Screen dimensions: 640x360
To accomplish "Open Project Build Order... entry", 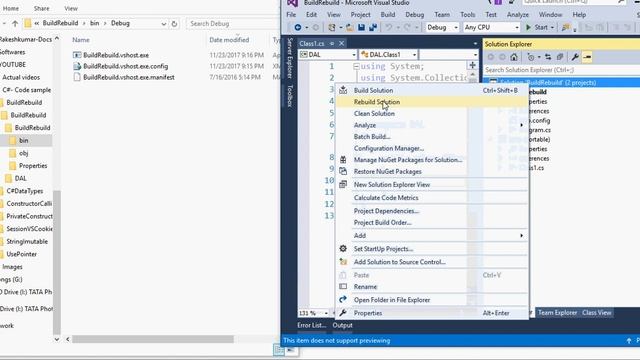I will point(432,222).
